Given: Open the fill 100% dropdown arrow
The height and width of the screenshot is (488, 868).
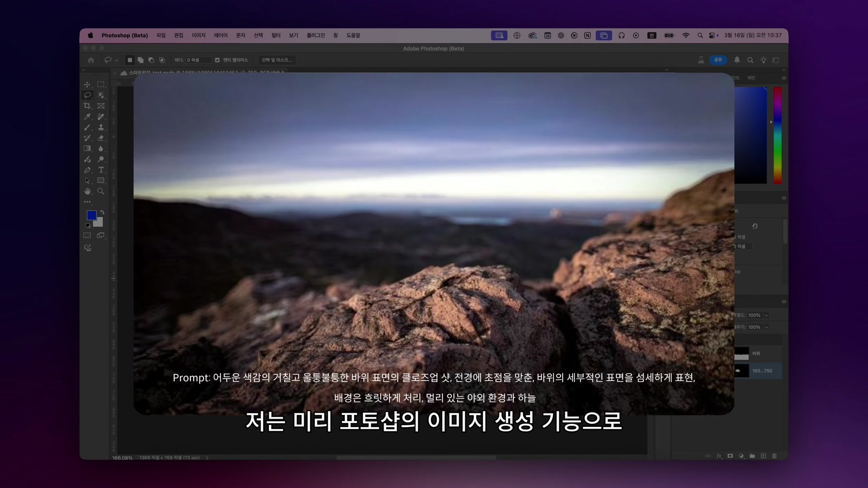Looking at the screenshot, I should pos(766,327).
